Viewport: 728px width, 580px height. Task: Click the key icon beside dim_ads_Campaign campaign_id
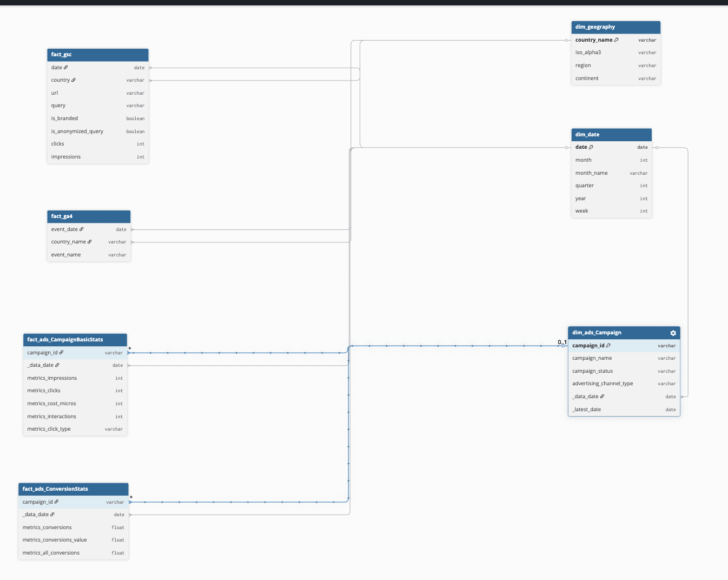click(x=608, y=346)
